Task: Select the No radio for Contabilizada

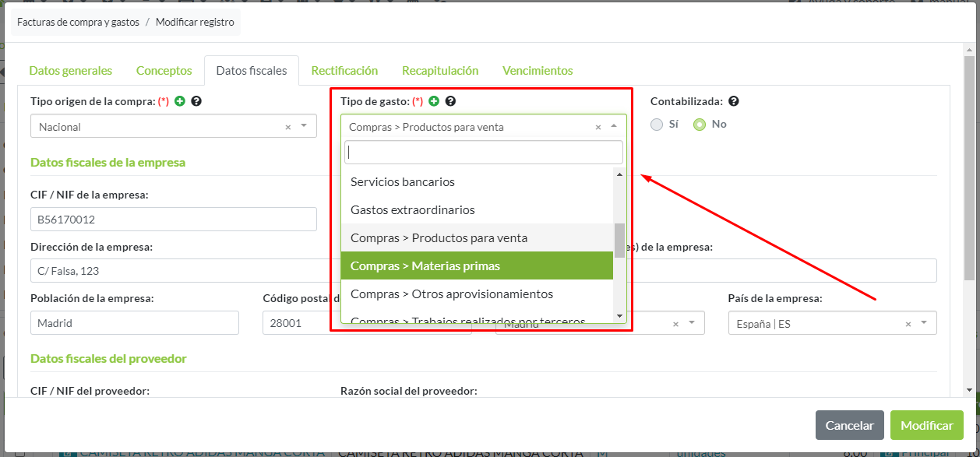Action: pyautogui.click(x=700, y=125)
